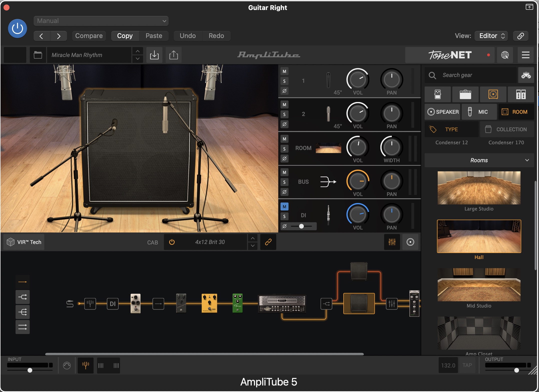The image size is (539, 392).
Task: Toggle the cabinet link icon
Action: (x=268, y=242)
